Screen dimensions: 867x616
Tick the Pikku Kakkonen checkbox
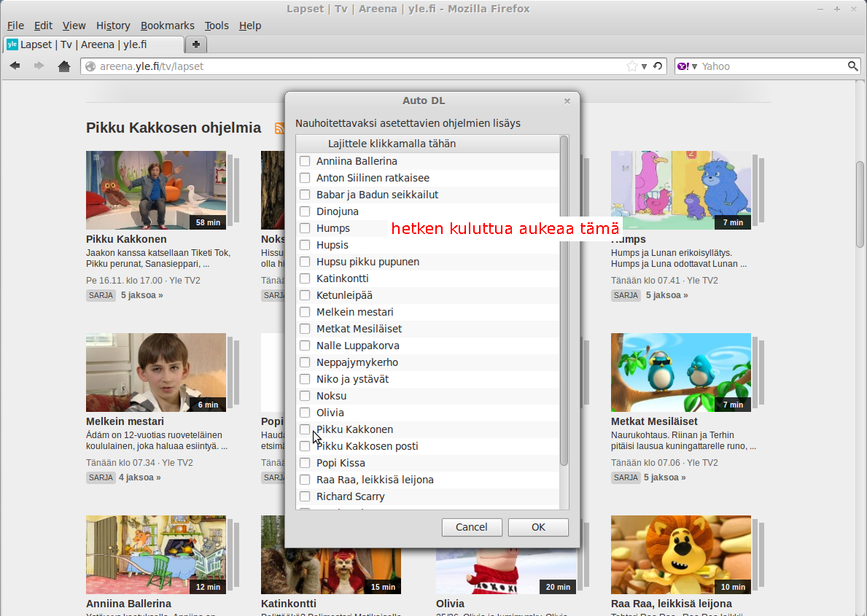click(x=305, y=429)
